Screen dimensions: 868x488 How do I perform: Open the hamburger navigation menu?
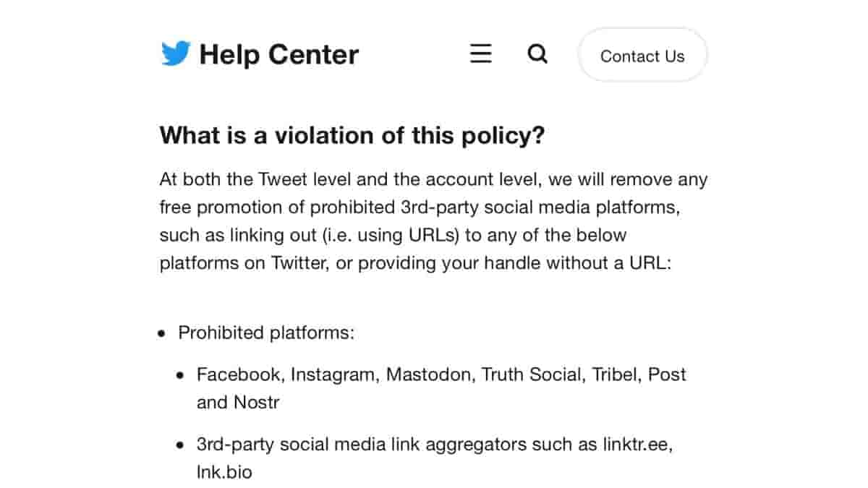click(x=480, y=54)
